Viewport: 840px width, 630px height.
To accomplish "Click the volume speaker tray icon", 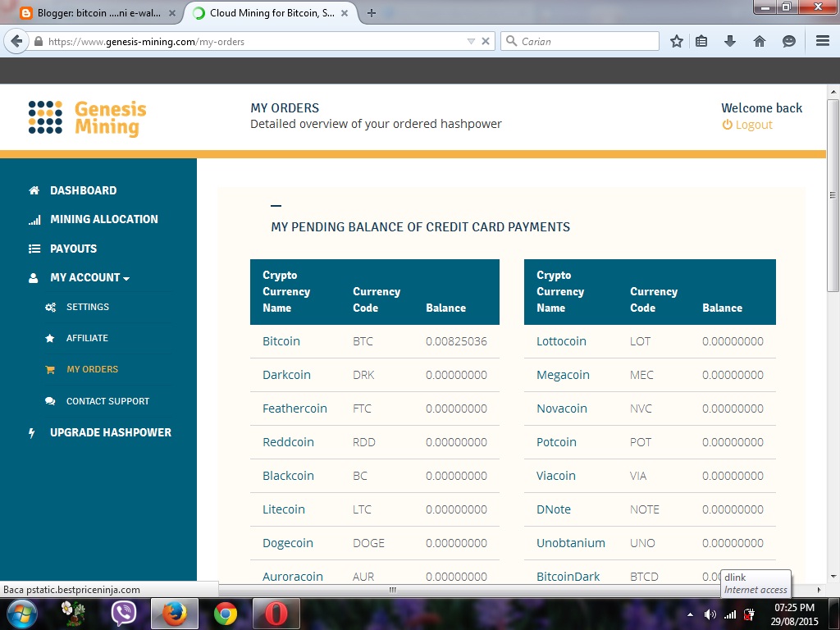I will (710, 614).
